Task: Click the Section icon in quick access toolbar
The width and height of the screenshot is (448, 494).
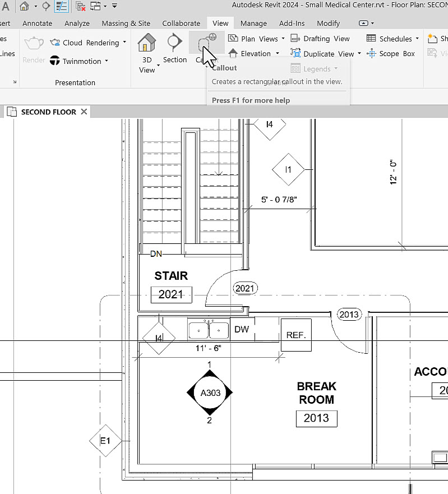Action: pyautogui.click(x=46, y=6)
